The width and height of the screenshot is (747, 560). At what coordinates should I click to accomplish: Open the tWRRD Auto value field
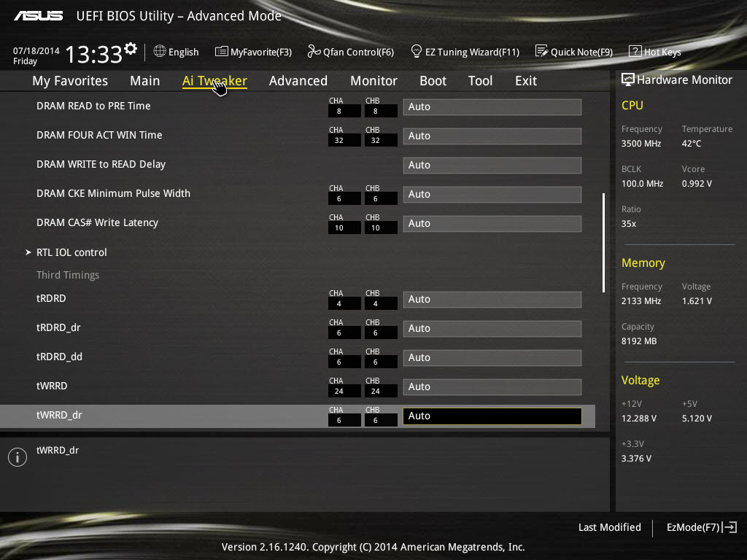click(492, 386)
